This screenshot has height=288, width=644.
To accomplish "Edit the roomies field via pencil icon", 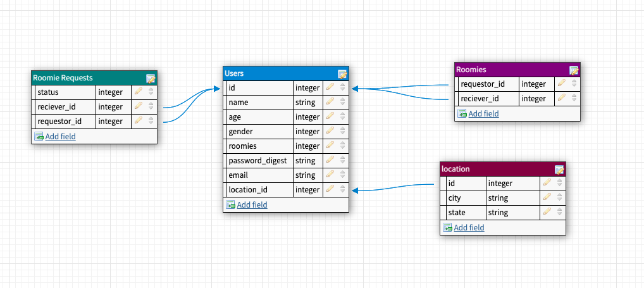I will [330, 145].
